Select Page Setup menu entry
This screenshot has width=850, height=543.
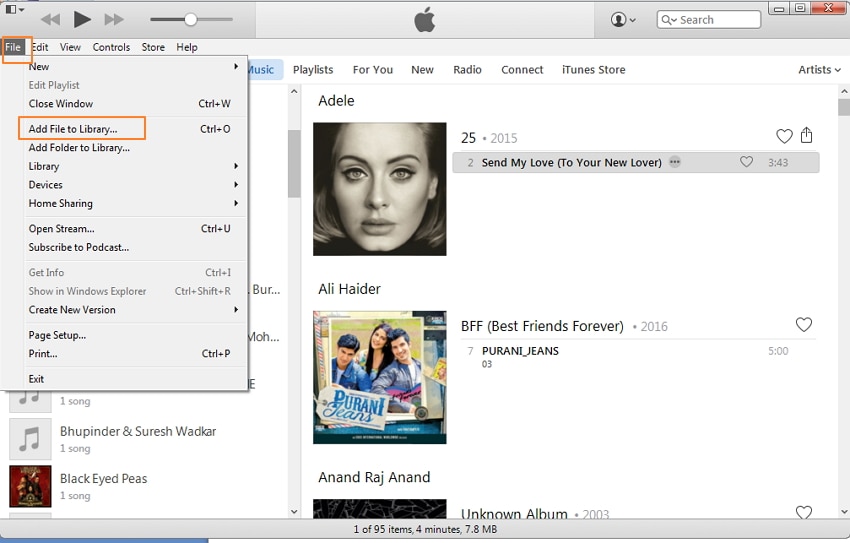coord(135,335)
